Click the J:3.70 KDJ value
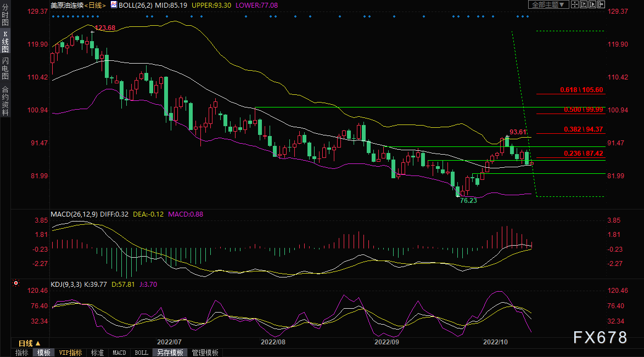The height and width of the screenshot is (357, 644). pos(148,285)
